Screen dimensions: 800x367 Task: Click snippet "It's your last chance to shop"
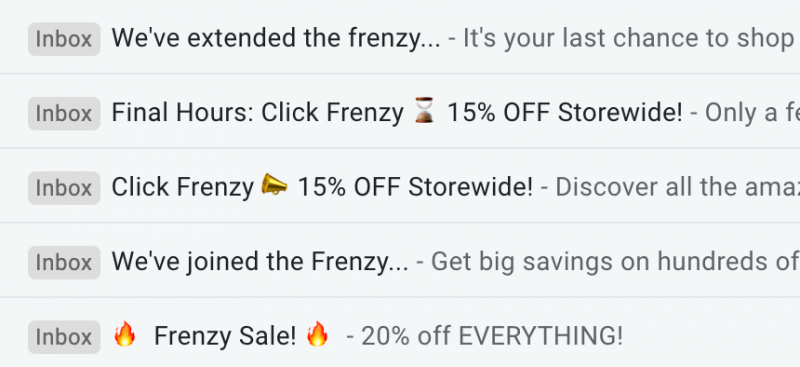(x=628, y=39)
